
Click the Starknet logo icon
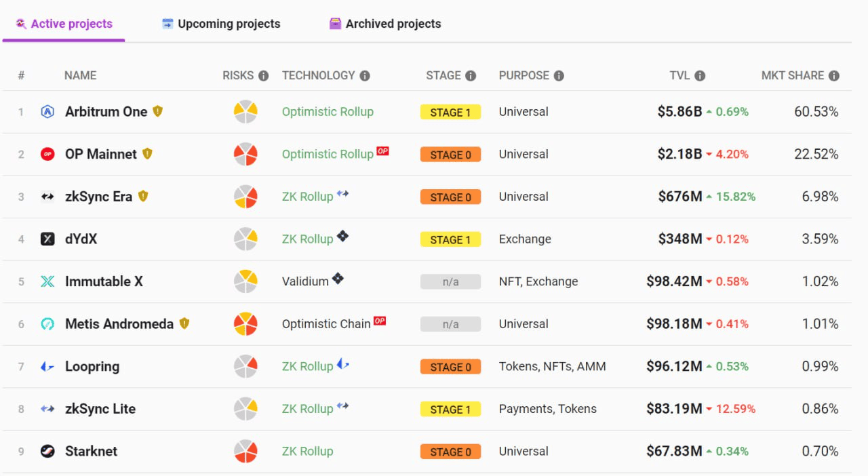click(x=47, y=452)
